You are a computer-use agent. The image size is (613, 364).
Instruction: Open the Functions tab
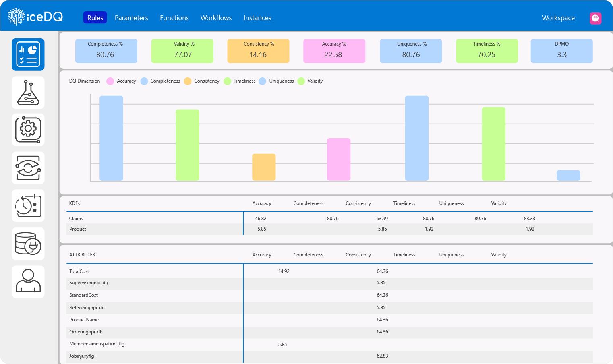(174, 18)
